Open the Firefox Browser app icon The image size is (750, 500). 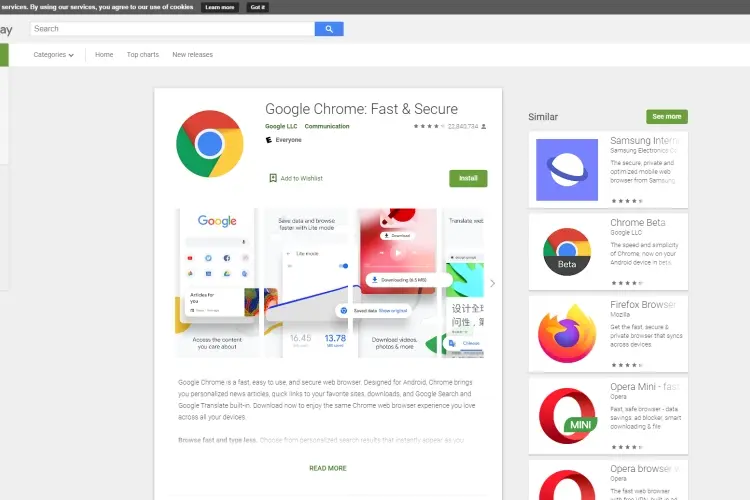click(567, 333)
